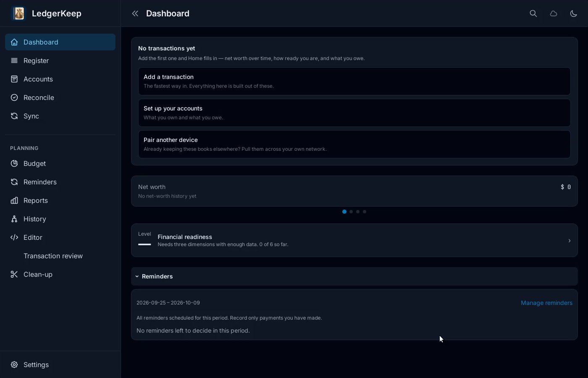Viewport: 588px width, 378px height.
Task: Click the Add a transaction card
Action: point(354,81)
